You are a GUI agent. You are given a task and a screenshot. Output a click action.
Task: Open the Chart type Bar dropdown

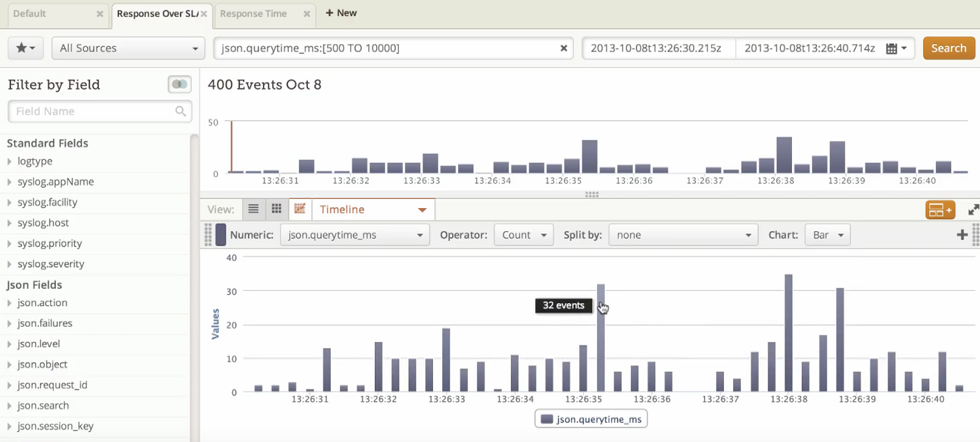pyautogui.click(x=827, y=235)
